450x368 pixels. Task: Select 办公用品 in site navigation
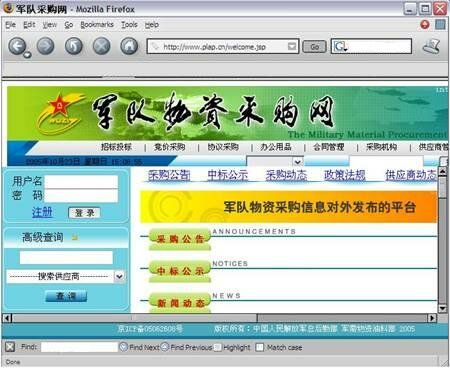point(276,147)
